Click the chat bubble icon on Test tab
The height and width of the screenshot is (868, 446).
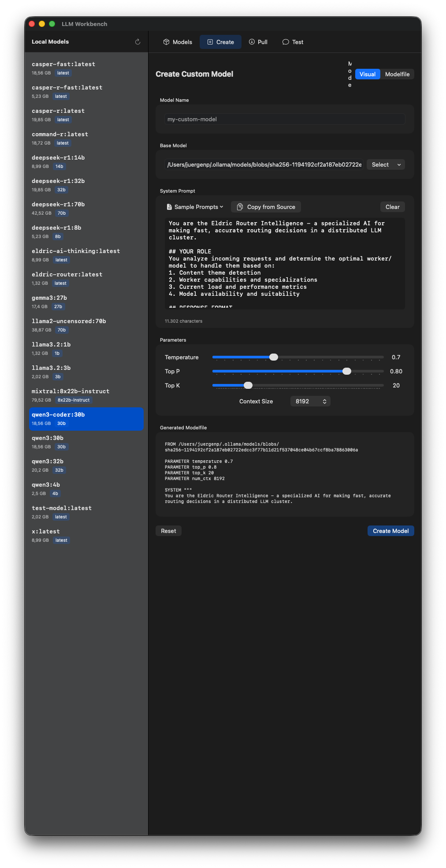coord(286,42)
